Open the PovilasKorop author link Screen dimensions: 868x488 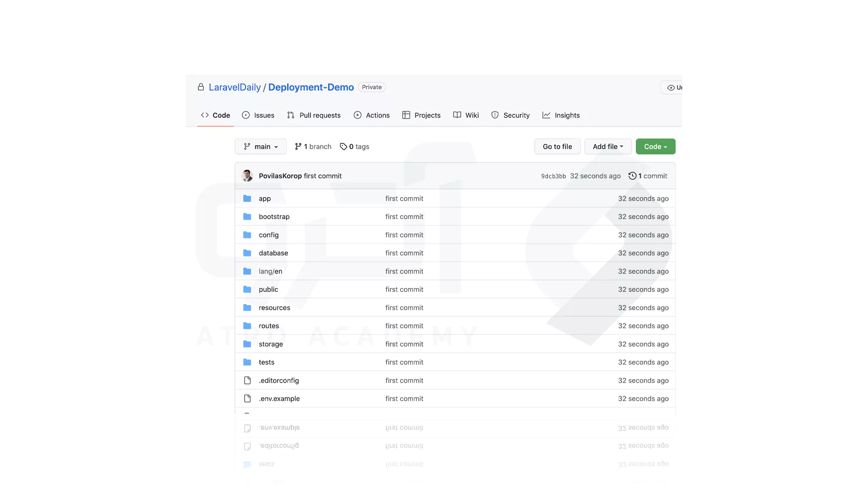280,176
